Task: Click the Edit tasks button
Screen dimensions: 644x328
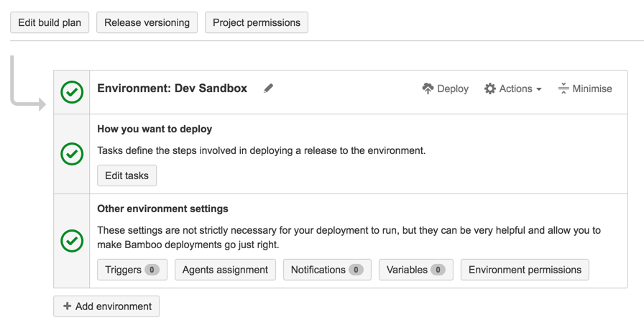Action: pyautogui.click(x=127, y=176)
